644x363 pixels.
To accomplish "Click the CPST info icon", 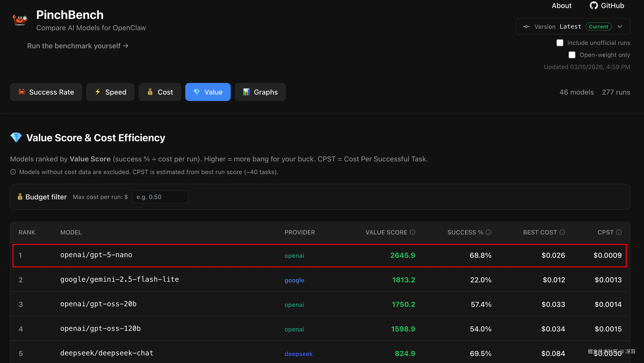I will 619,232.
